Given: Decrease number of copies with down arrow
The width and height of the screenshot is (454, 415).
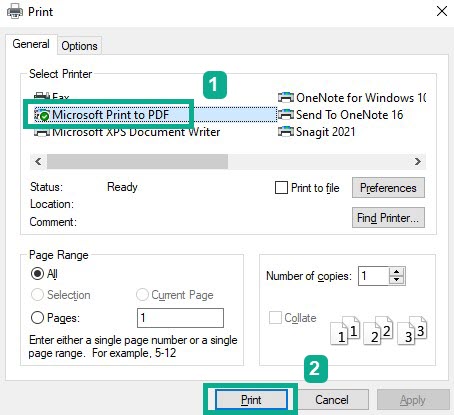Looking at the screenshot, I should (397, 280).
